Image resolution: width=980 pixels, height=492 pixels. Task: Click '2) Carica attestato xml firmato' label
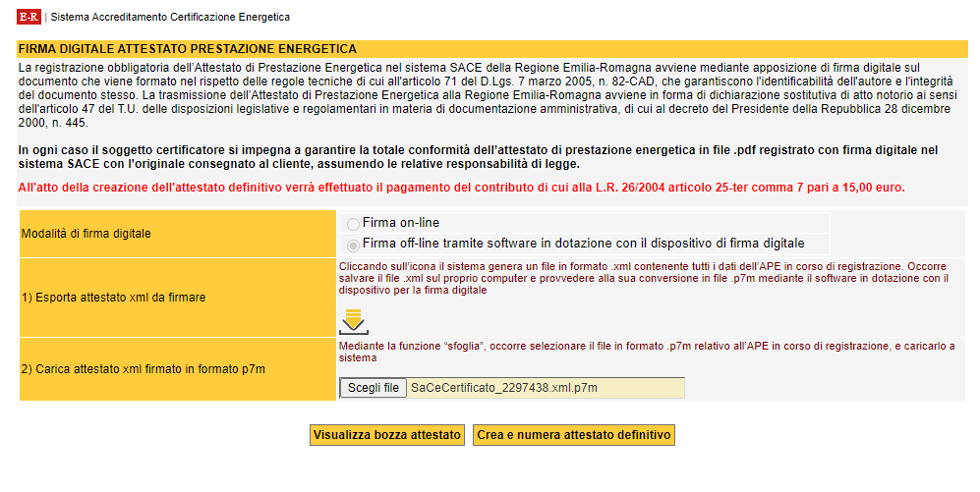(144, 369)
